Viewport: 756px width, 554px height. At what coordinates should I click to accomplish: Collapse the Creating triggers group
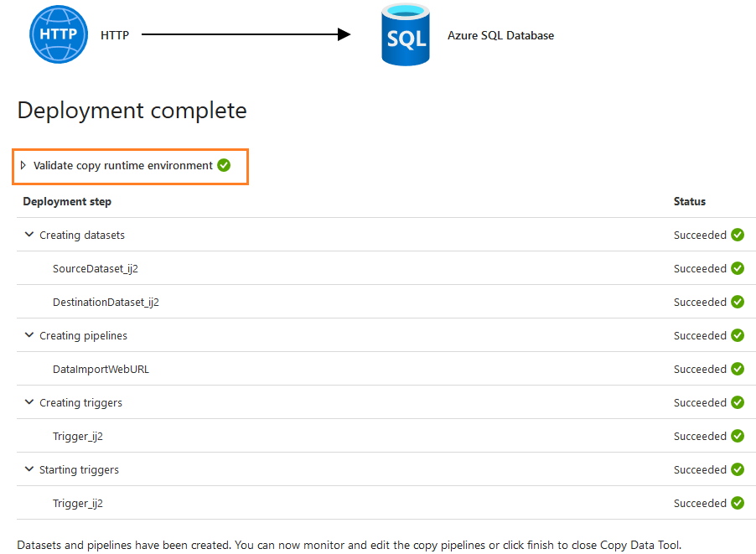coord(29,403)
